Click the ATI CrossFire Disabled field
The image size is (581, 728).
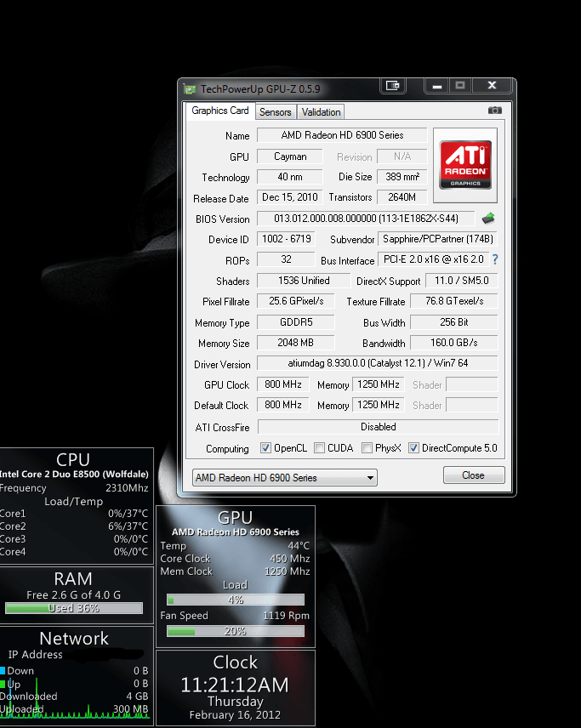click(x=378, y=427)
